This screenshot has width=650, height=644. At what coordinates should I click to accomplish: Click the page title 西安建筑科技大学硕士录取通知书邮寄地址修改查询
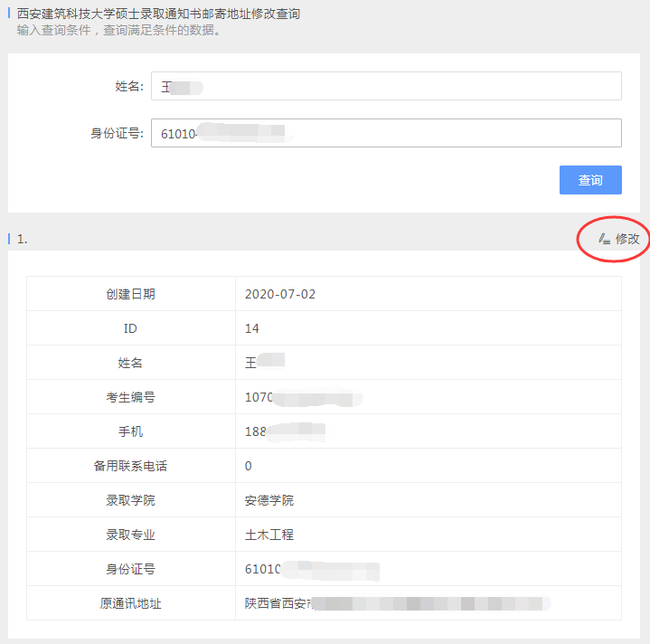pos(158,14)
